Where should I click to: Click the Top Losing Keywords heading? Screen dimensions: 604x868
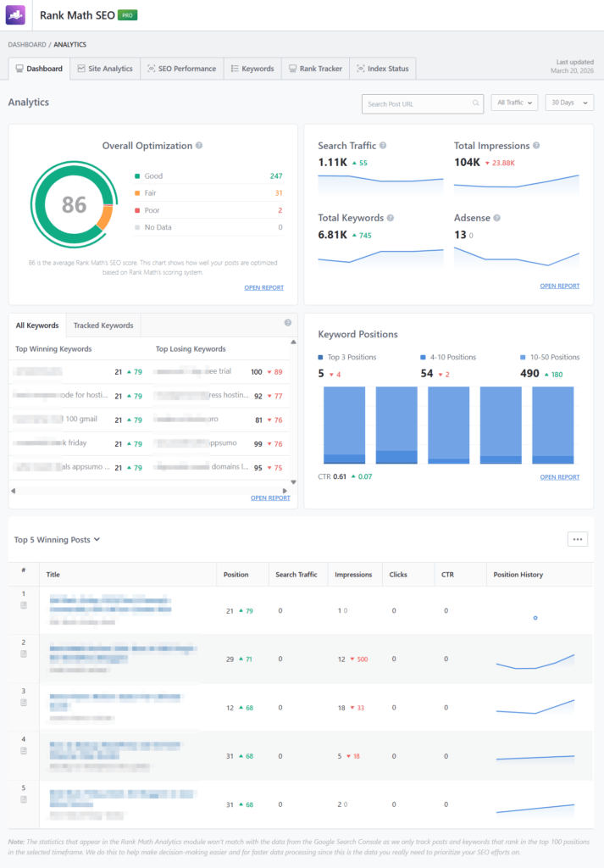pyautogui.click(x=191, y=349)
